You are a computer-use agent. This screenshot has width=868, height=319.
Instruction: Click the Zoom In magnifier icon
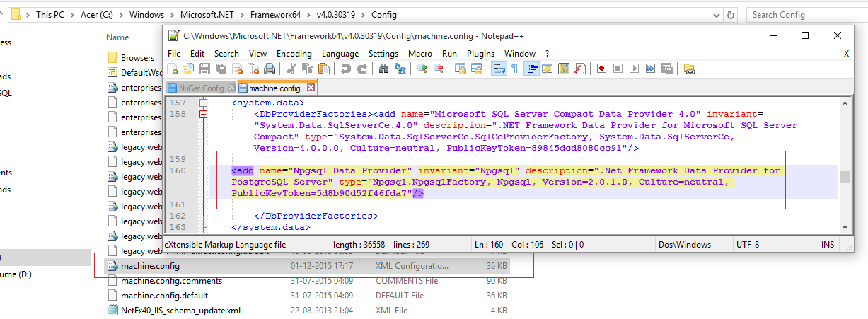[x=422, y=69]
